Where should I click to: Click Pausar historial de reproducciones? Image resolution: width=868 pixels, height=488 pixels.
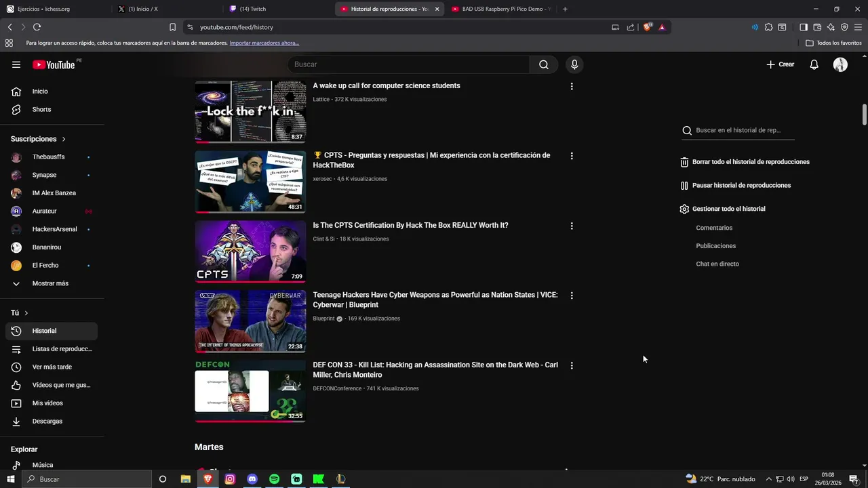(735, 186)
